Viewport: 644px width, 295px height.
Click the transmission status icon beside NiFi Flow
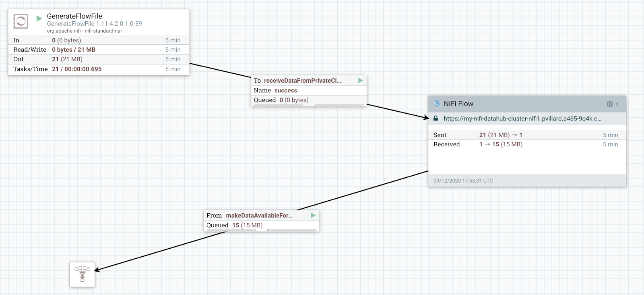437,104
